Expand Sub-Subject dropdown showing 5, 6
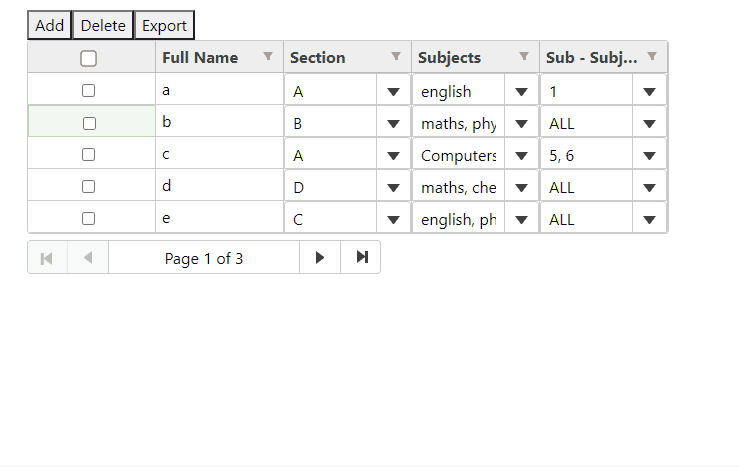Viewport: 739px width, 467px height. tap(649, 156)
